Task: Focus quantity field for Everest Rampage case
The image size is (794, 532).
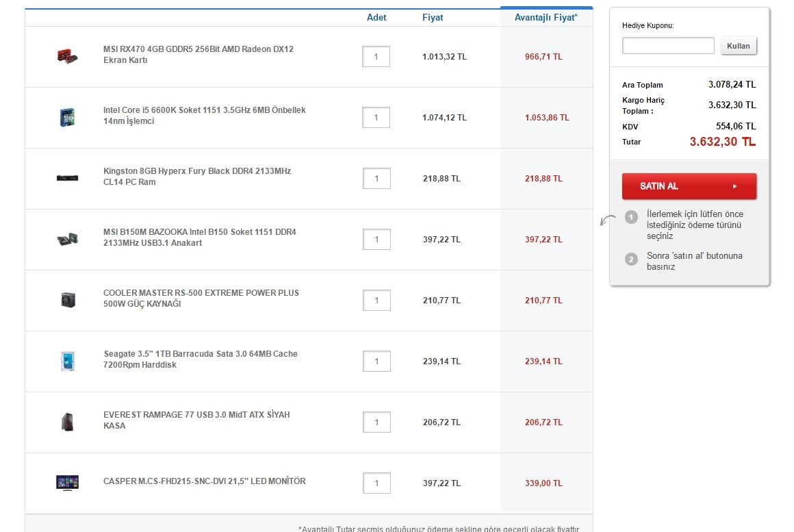Action: point(376,422)
